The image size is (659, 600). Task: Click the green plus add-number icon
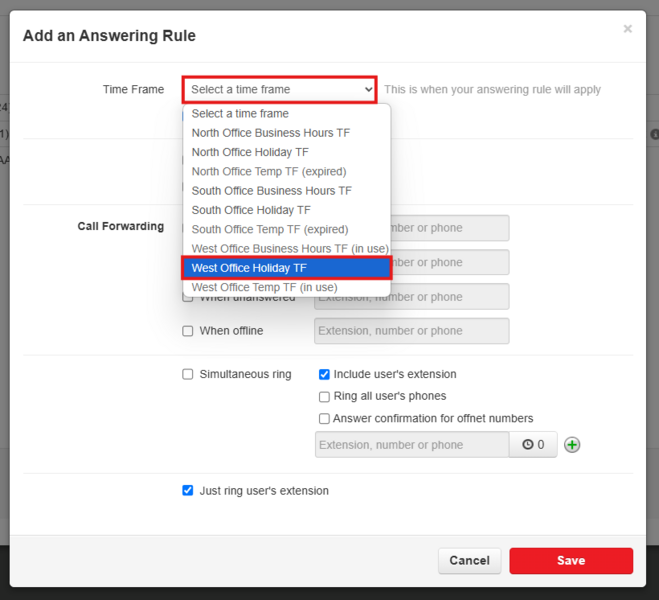(572, 445)
